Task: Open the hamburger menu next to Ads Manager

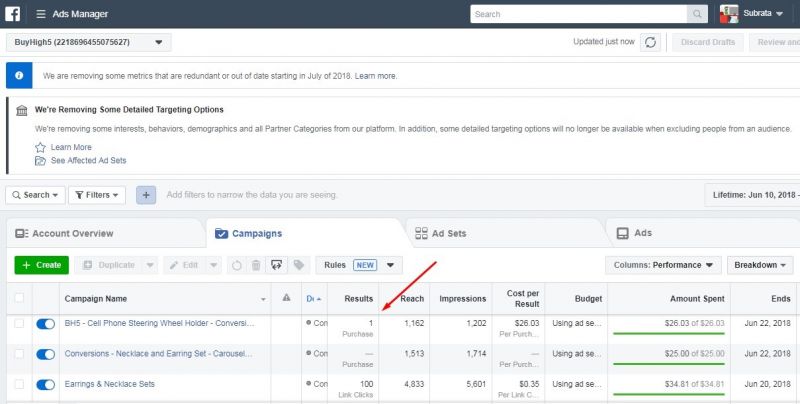Action: 41,14
